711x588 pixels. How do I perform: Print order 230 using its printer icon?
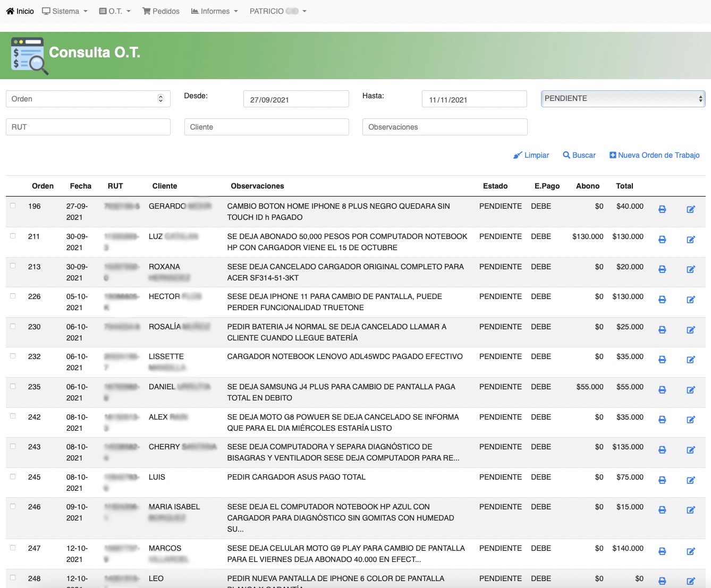click(662, 330)
